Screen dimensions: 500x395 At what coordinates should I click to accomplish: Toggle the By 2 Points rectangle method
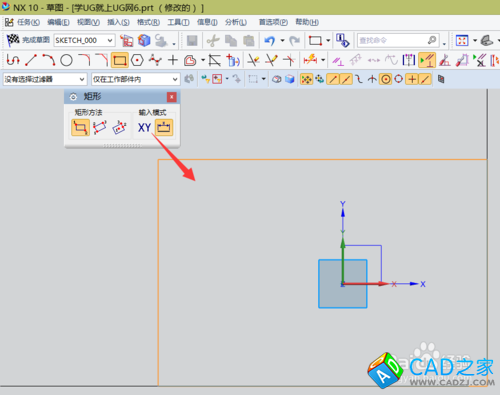tap(80, 127)
